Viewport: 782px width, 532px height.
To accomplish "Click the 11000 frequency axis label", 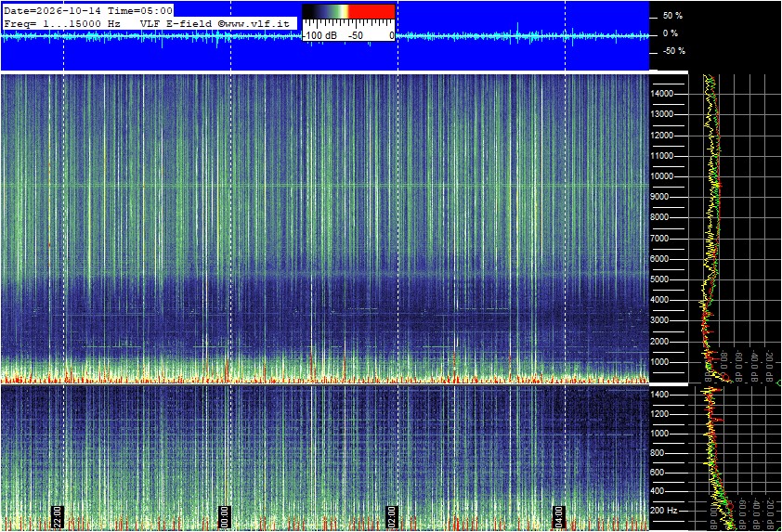I will (x=662, y=156).
